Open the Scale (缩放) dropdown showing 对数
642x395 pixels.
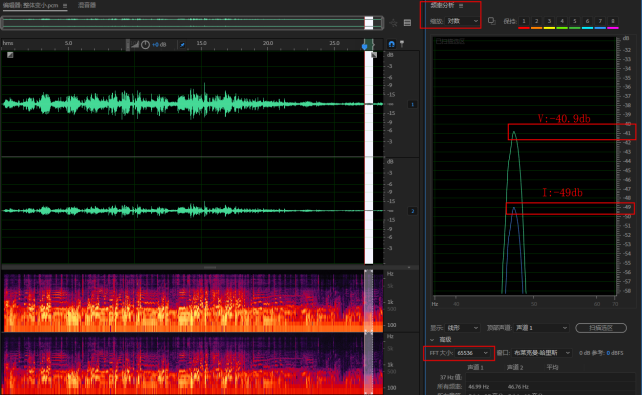[463, 21]
